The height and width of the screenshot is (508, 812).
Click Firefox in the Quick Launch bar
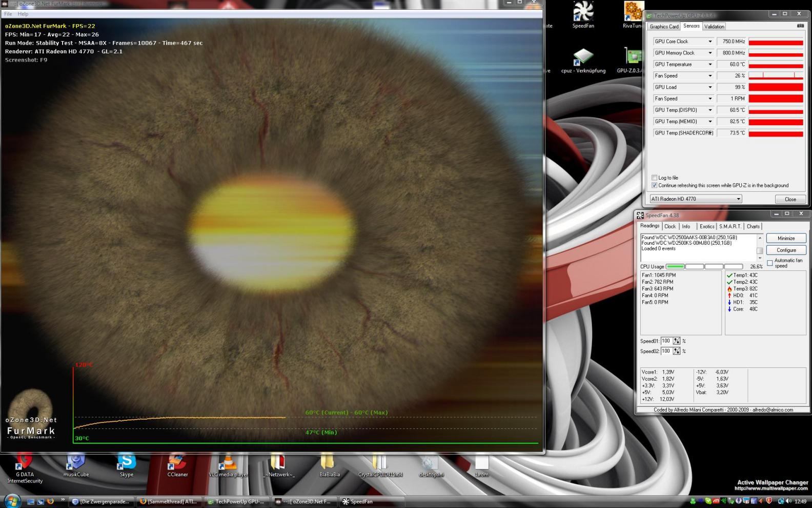point(50,501)
